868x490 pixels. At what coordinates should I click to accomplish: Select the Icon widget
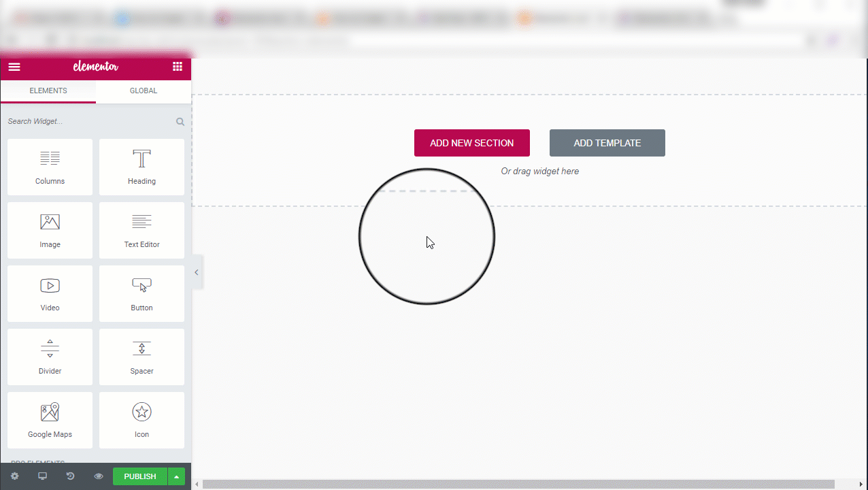[x=141, y=420]
